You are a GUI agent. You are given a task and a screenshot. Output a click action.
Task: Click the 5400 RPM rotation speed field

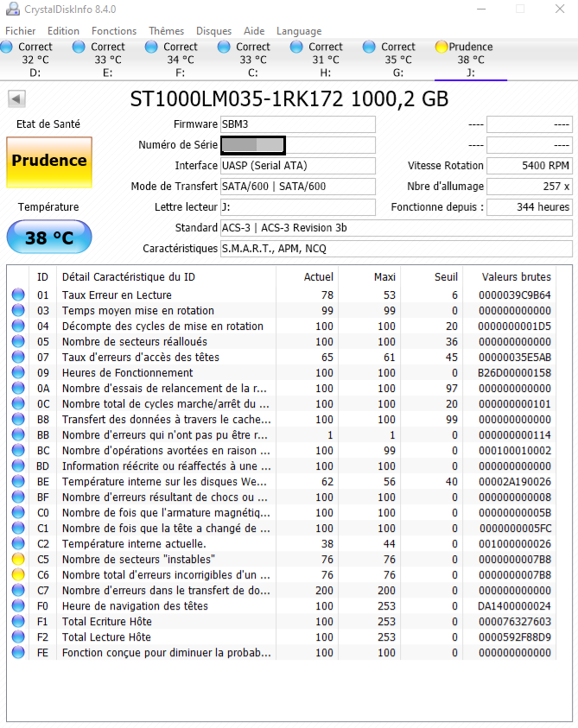530,166
